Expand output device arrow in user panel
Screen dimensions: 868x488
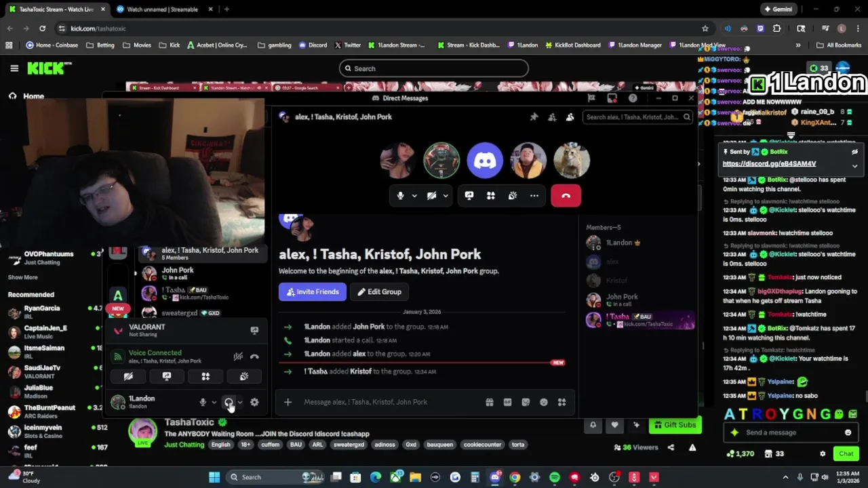pos(239,403)
